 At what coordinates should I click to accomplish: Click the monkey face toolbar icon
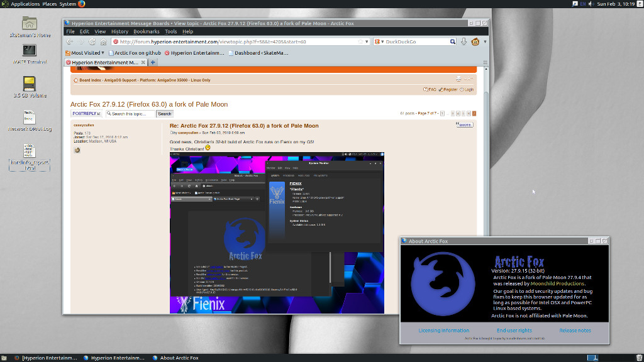tap(475, 41)
